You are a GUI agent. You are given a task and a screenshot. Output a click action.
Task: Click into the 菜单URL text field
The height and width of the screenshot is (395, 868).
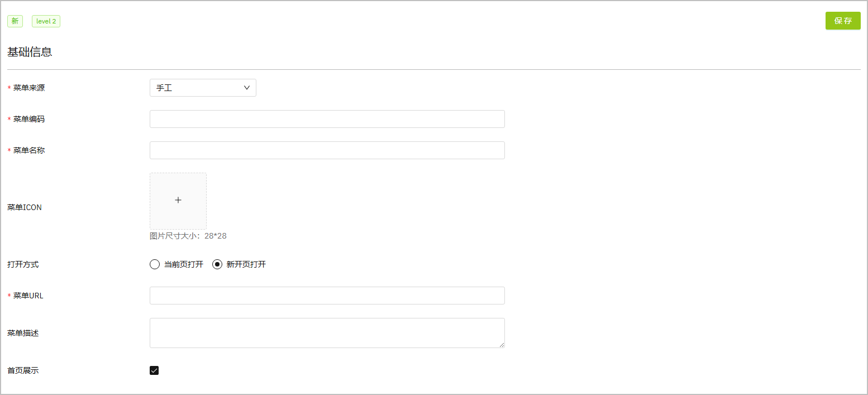pyautogui.click(x=327, y=296)
